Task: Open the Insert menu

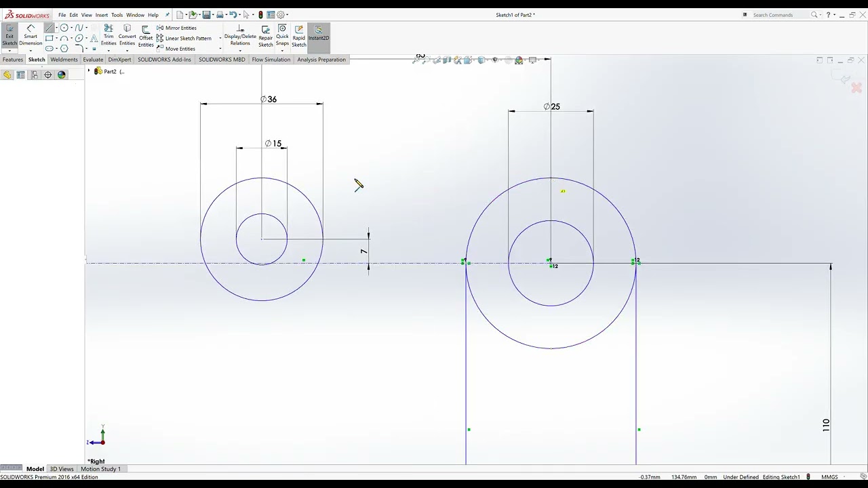Action: 102,15
